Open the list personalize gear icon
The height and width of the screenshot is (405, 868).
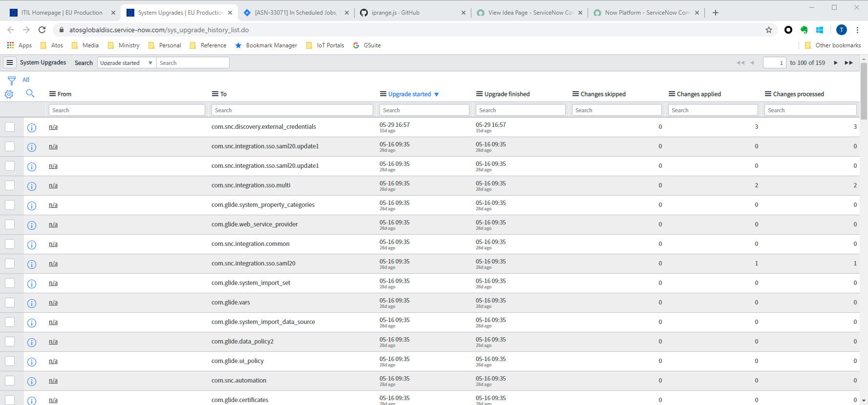click(9, 94)
